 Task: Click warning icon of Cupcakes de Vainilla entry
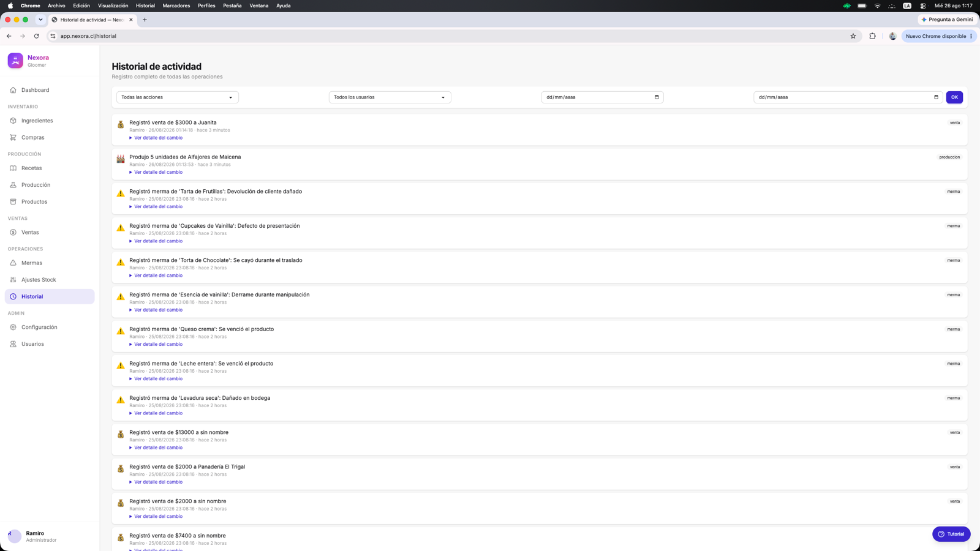tap(121, 228)
